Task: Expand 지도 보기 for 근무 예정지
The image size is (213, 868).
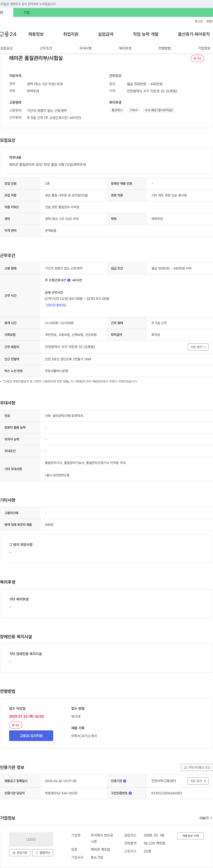Action: (x=198, y=347)
